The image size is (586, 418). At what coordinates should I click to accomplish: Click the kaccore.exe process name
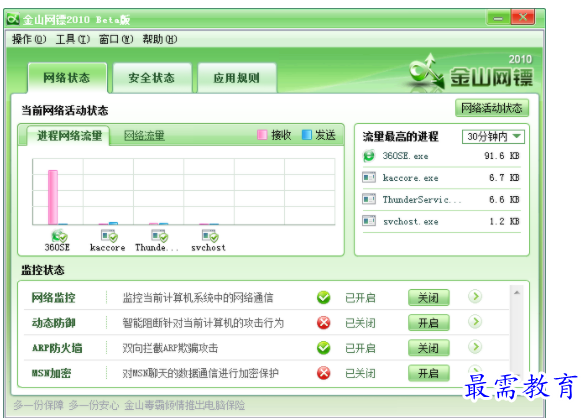point(410,178)
